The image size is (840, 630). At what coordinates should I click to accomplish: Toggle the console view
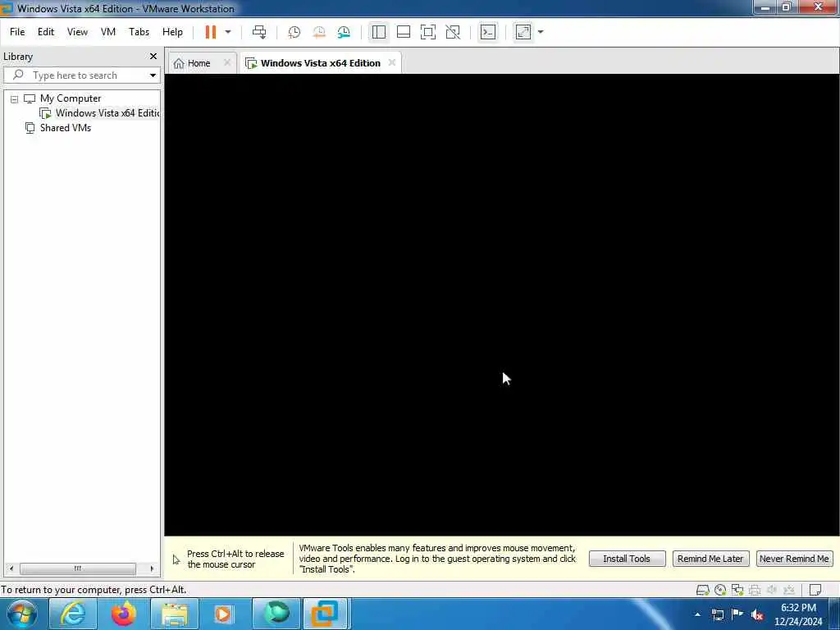488,32
